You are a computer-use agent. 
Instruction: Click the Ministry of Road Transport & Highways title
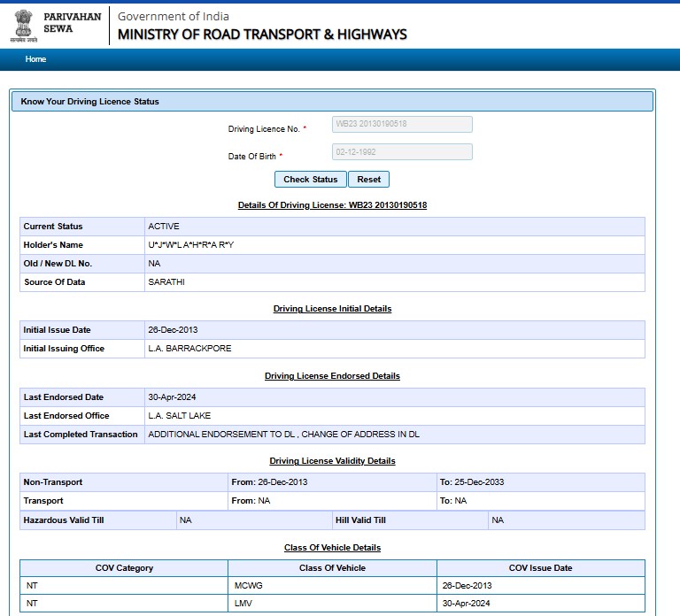262,35
